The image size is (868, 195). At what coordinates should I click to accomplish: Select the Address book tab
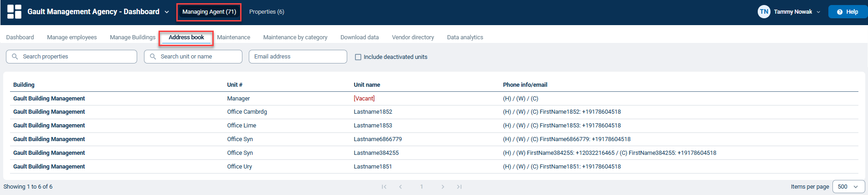[186, 37]
